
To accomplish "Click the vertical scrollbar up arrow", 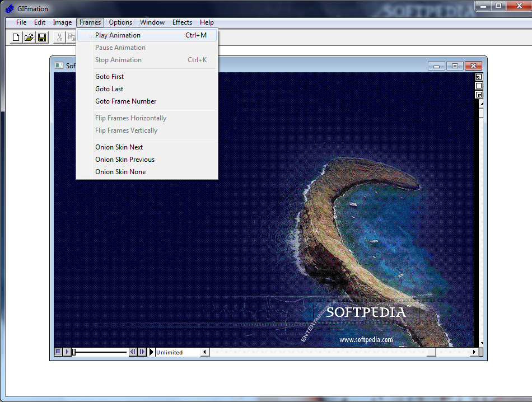I will click(x=481, y=104).
